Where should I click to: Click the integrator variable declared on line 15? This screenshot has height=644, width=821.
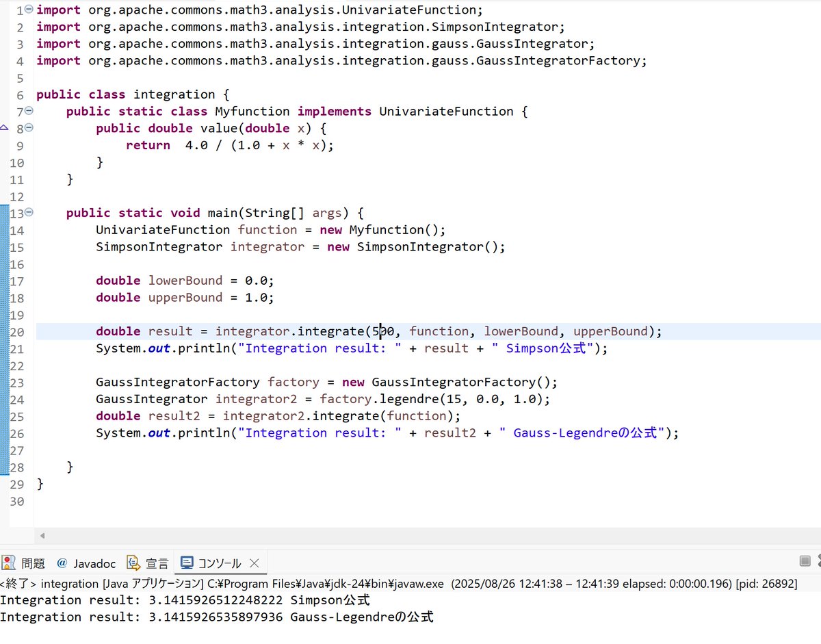click(x=268, y=247)
